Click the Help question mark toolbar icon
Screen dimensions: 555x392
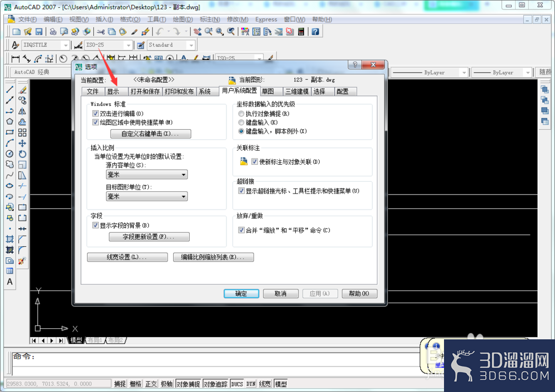(315, 32)
